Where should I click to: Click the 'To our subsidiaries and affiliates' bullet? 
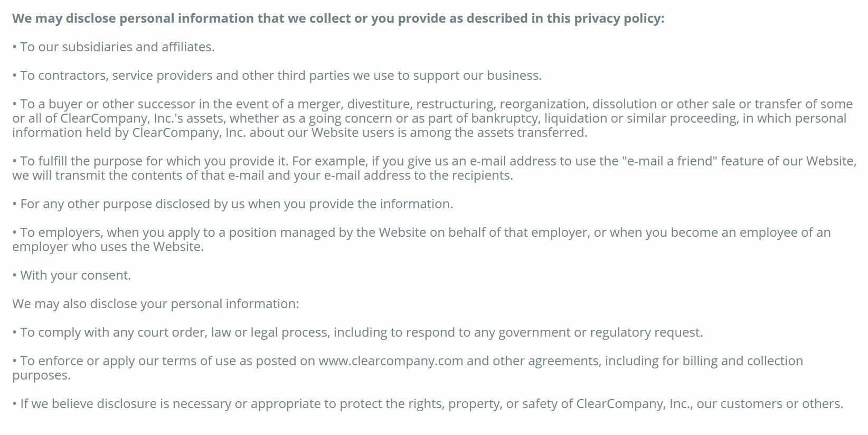click(114, 47)
